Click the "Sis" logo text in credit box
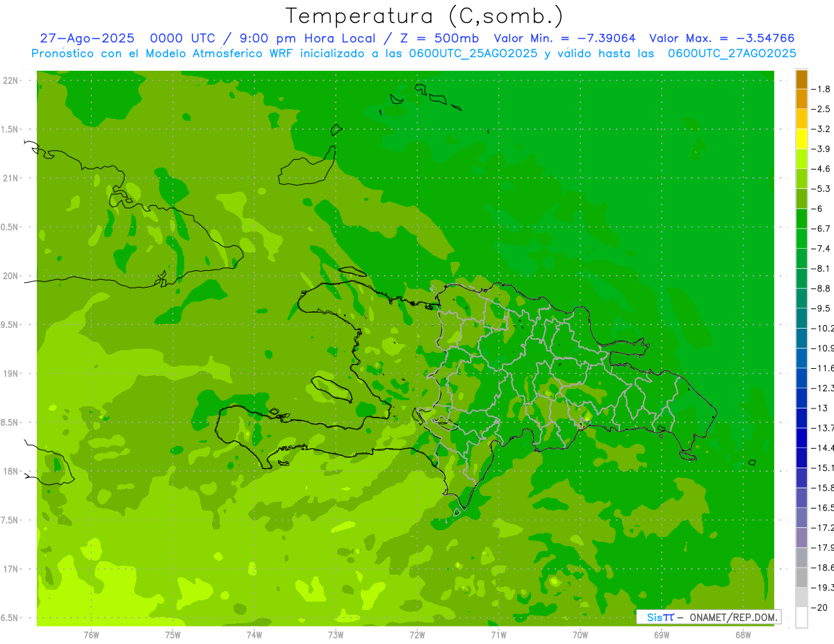 click(x=655, y=617)
